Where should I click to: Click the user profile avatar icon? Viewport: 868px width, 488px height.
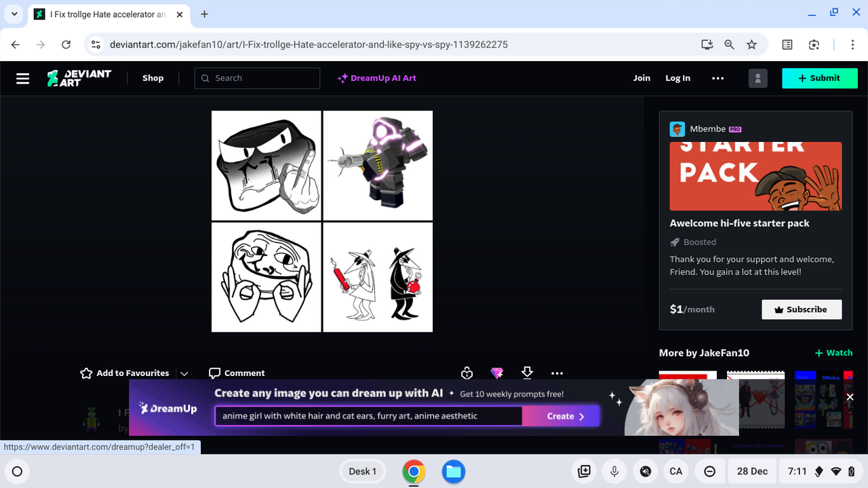[x=757, y=78]
